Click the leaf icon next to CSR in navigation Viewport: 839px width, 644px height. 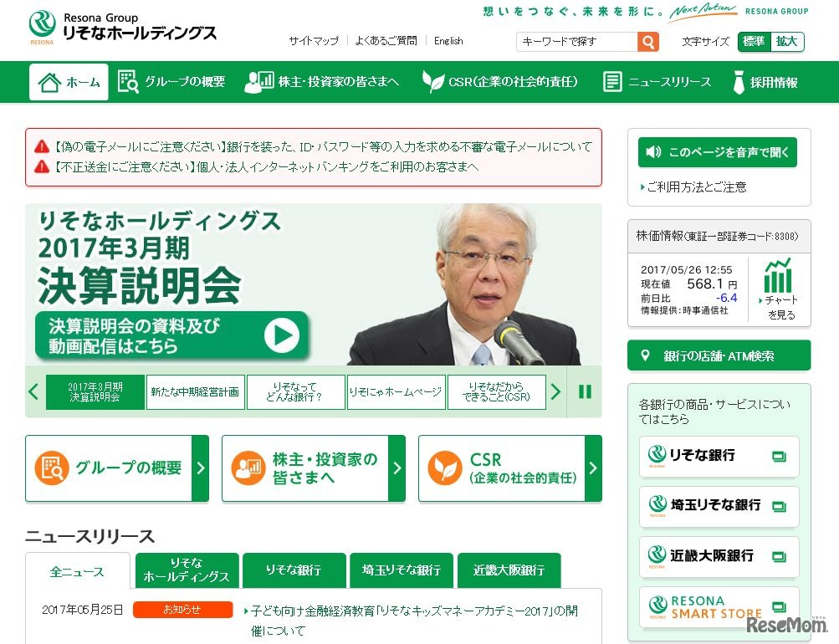click(x=433, y=81)
